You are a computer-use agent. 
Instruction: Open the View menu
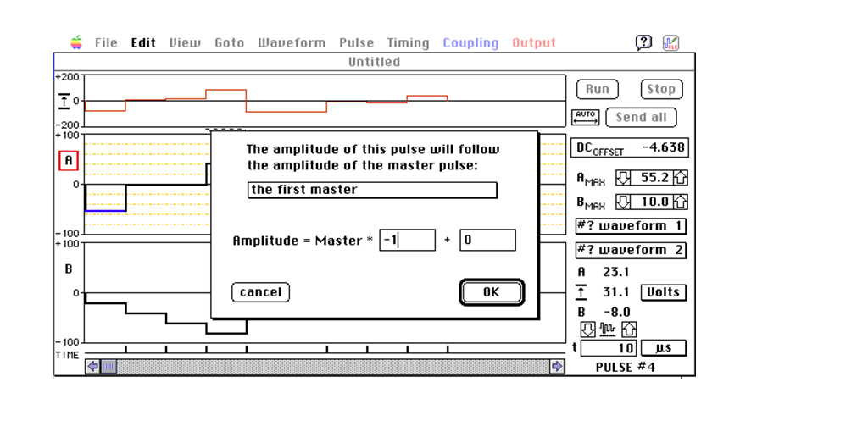185,42
